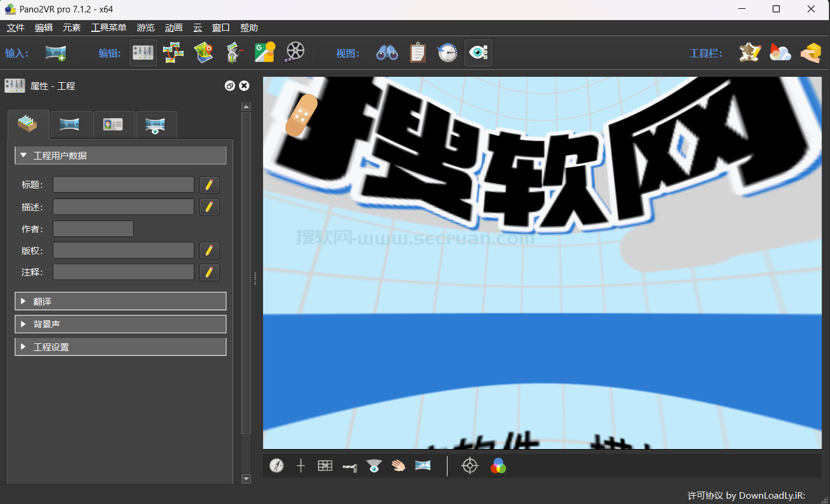The image size is (830, 504).
Task: Open the clock history panel
Action: coord(448,53)
